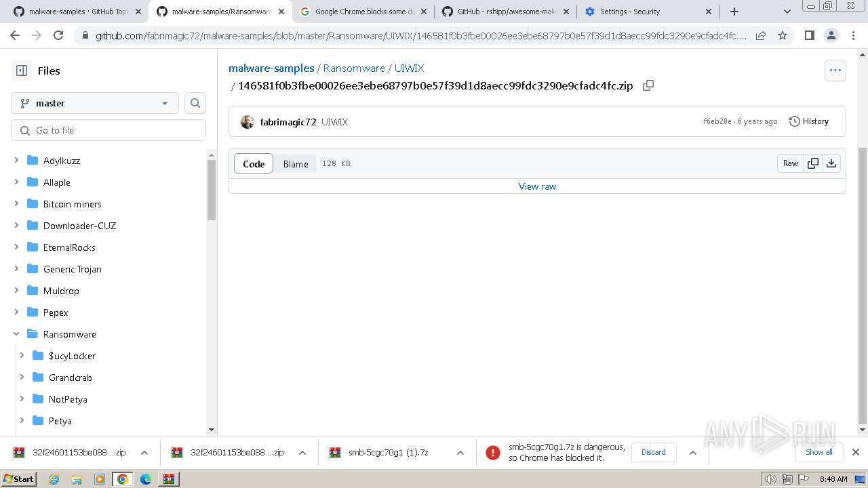
Task: Share this page icon in address bar
Action: point(761,35)
